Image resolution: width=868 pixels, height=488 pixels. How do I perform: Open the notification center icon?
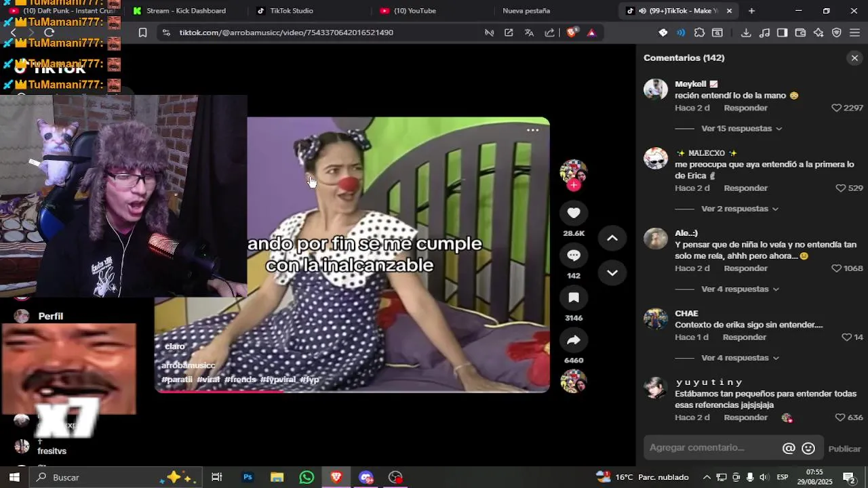(848, 477)
